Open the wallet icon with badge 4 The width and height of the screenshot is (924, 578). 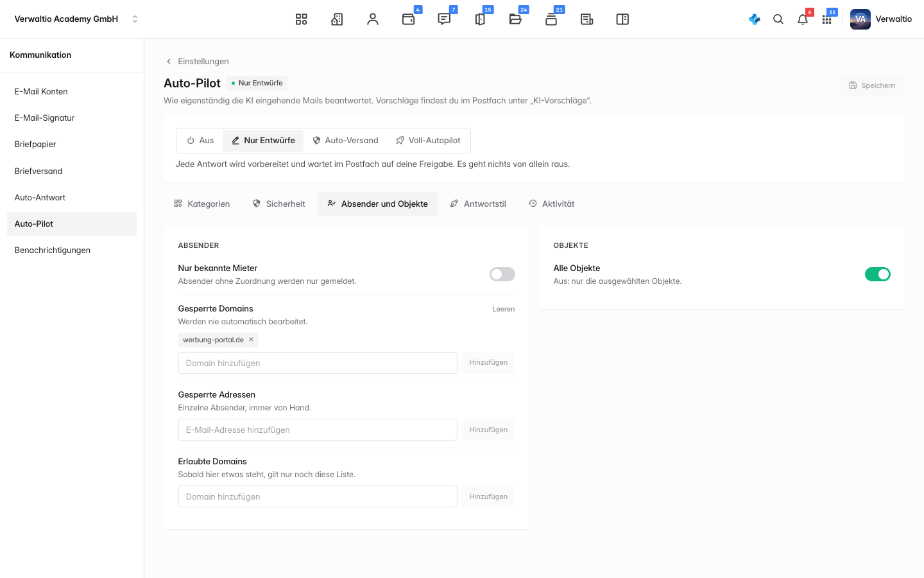click(409, 19)
